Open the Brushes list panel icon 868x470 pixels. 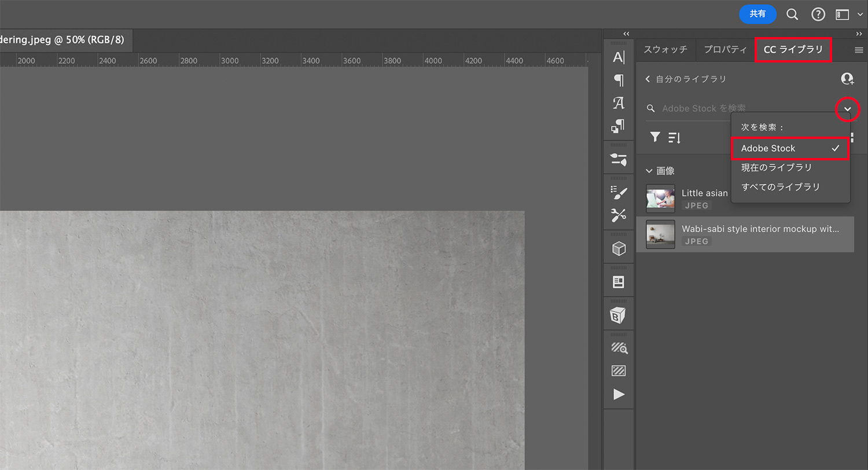tap(619, 193)
